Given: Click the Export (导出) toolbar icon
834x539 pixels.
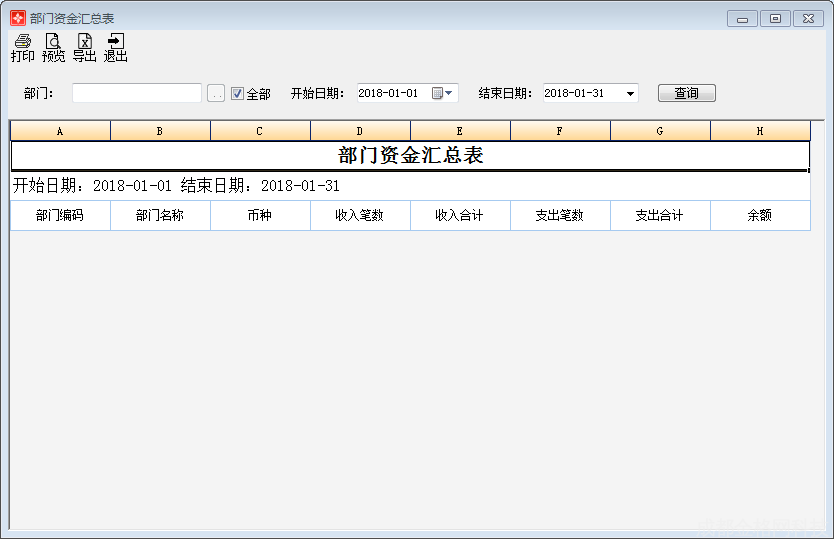Looking at the screenshot, I should point(84,47).
